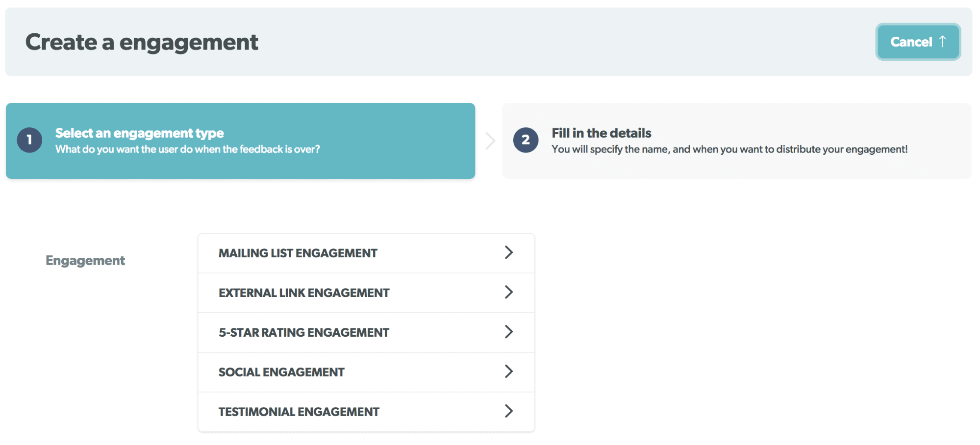Viewport: 980px width, 445px height.
Task: Choose 5-Star Rating Engagement
Action: [366, 333]
